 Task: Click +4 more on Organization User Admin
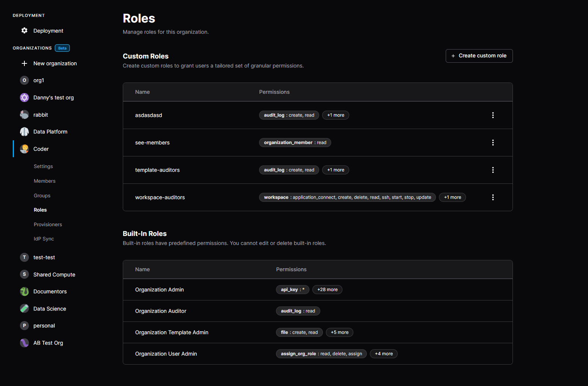tap(383, 353)
